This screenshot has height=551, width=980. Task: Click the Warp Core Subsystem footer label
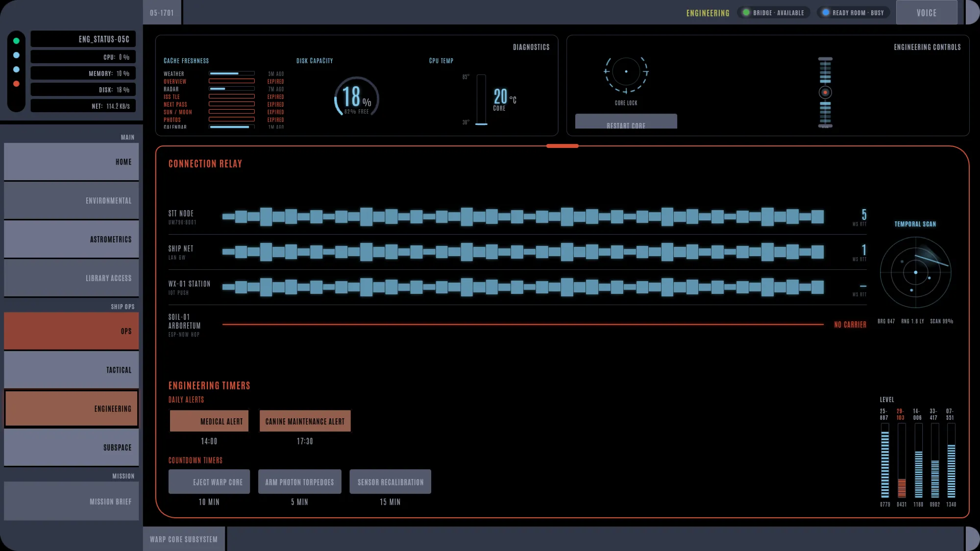[184, 539]
